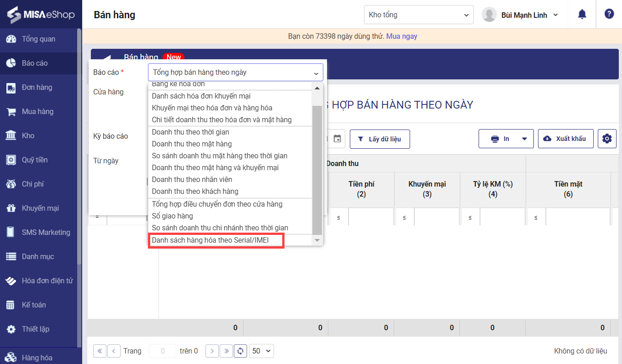Click the refresh page icon in pagination

240,351
